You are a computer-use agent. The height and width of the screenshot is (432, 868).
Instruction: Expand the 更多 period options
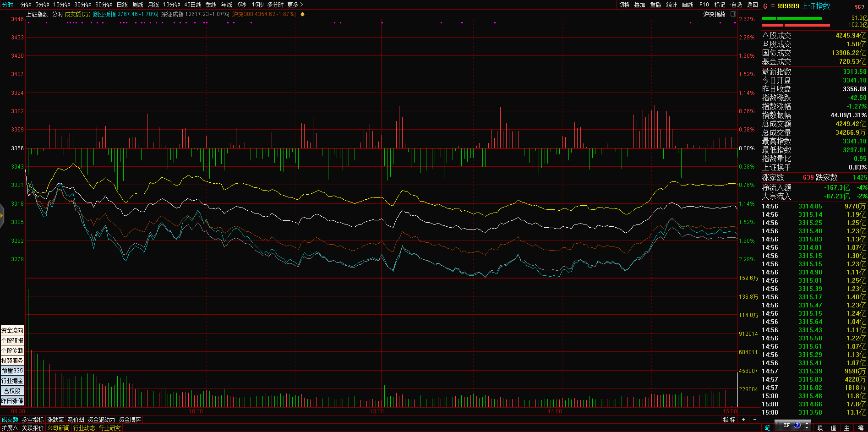[295, 5]
